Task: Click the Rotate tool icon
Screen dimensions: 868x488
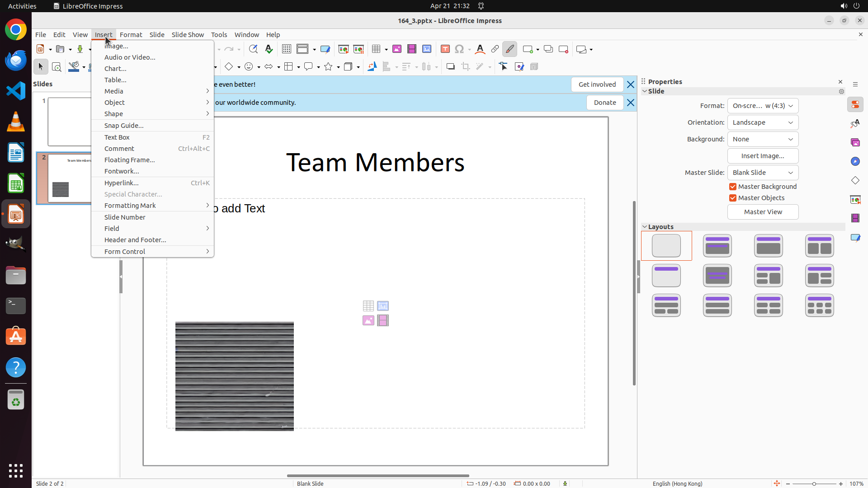Action: click(372, 67)
